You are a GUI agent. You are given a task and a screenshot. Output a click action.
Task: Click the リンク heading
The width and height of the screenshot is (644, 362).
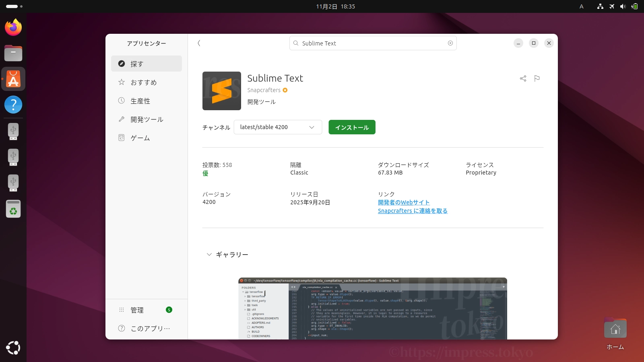pos(386,194)
